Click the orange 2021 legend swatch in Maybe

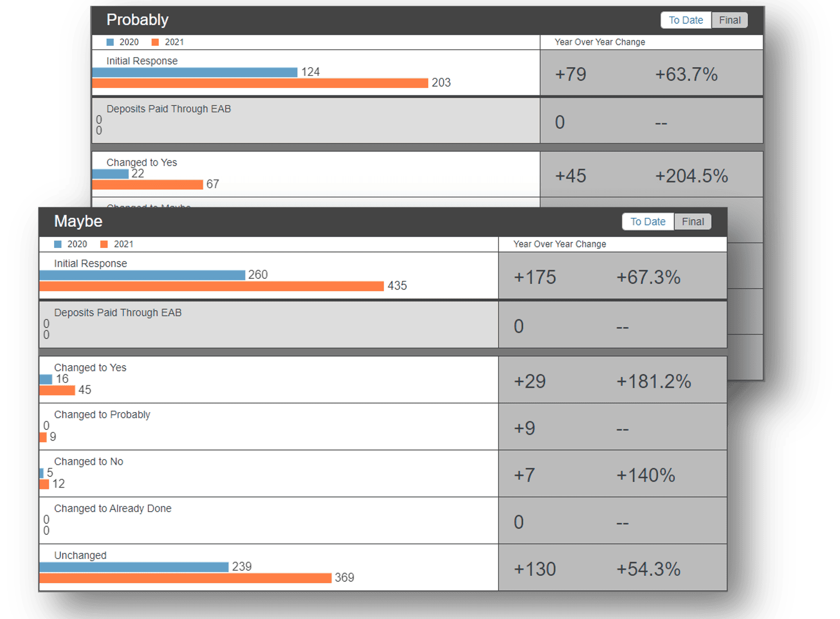pyautogui.click(x=104, y=244)
